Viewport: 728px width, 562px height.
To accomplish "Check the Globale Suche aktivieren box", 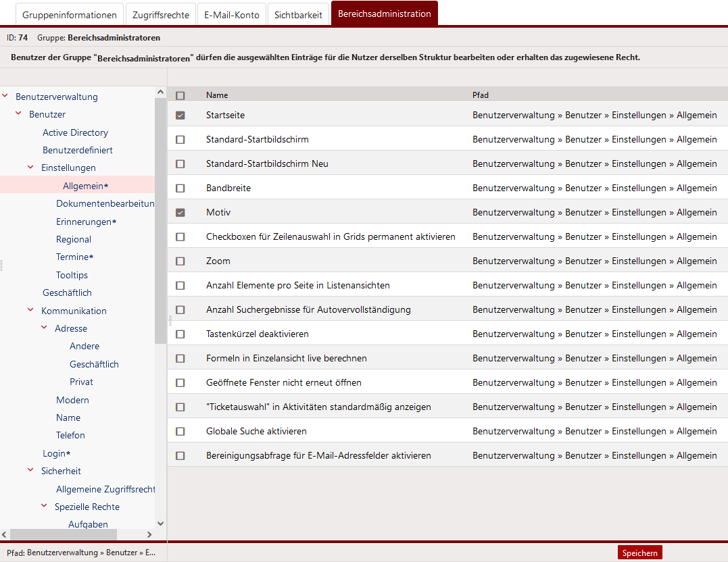I will [180, 432].
